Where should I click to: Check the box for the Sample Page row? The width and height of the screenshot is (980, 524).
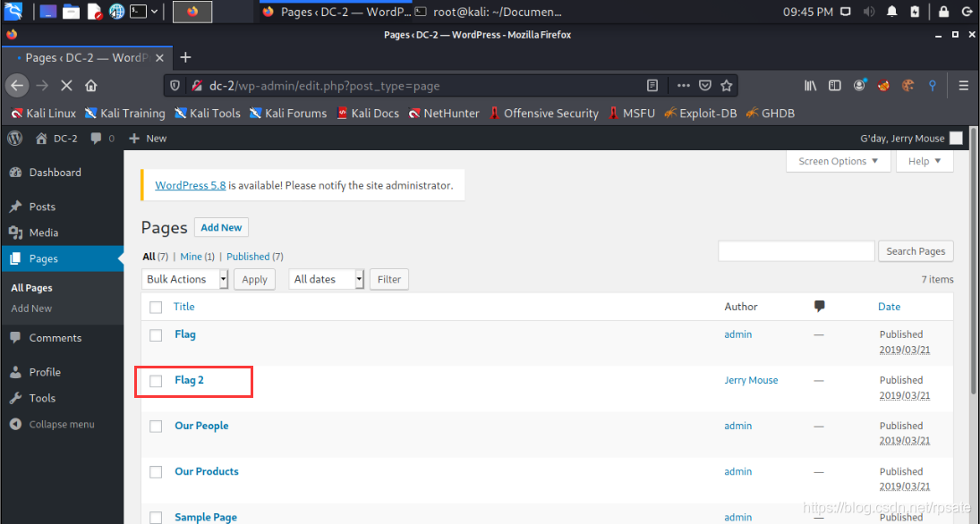(156, 518)
